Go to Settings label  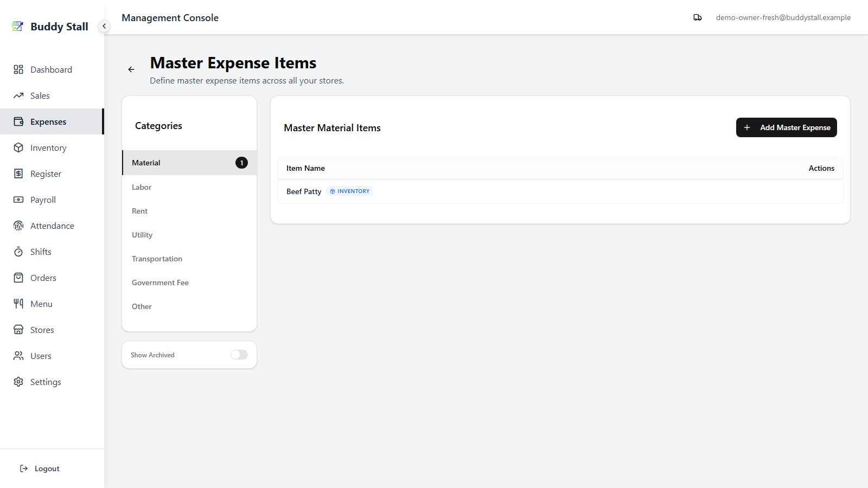(x=46, y=382)
